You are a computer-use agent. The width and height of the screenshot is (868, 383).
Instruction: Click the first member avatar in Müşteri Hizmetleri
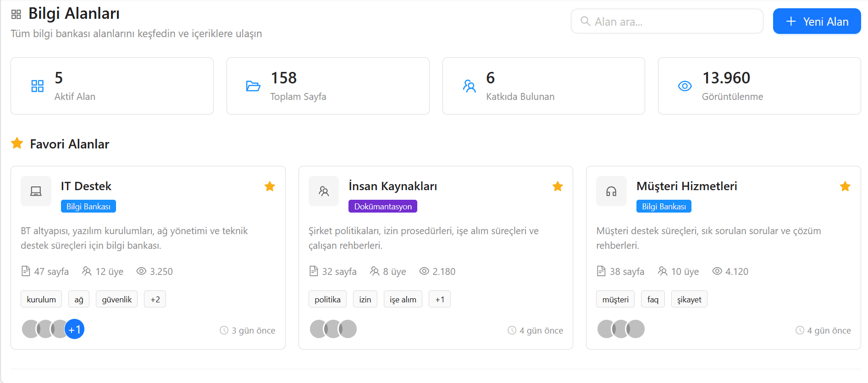coord(606,329)
